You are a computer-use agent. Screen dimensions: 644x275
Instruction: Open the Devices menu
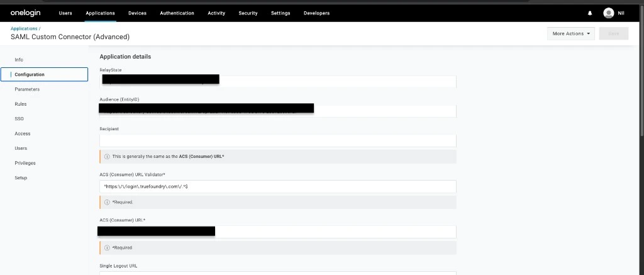click(x=137, y=13)
